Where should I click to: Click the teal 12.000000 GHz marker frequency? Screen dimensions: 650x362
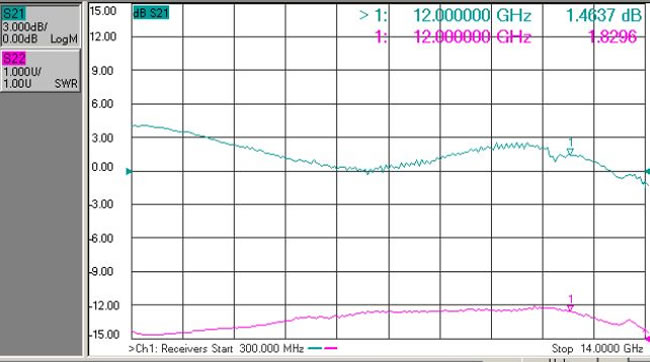click(x=472, y=16)
